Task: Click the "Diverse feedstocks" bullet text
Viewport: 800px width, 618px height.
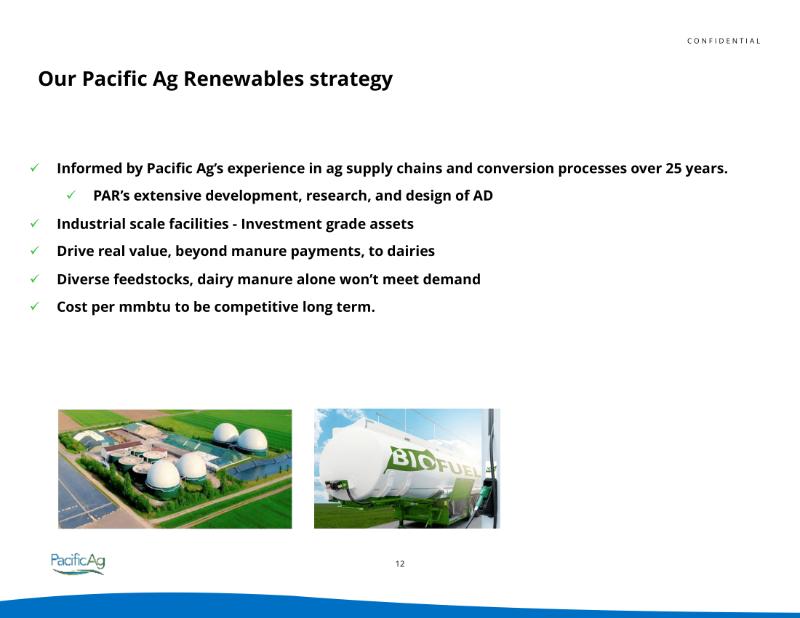Action: tap(268, 279)
